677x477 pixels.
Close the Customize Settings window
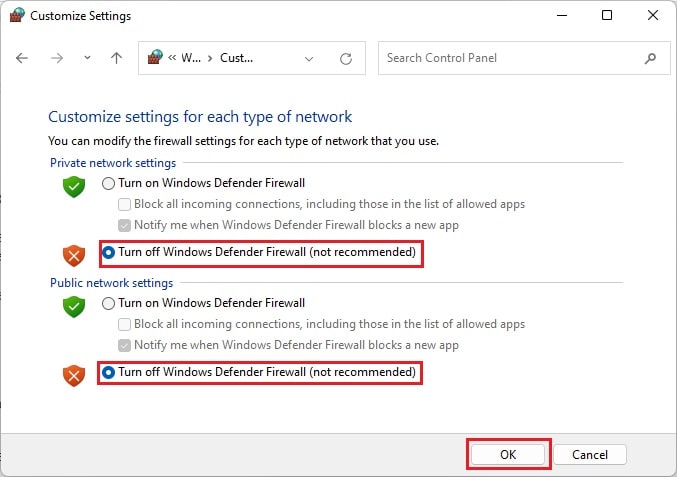pos(653,15)
